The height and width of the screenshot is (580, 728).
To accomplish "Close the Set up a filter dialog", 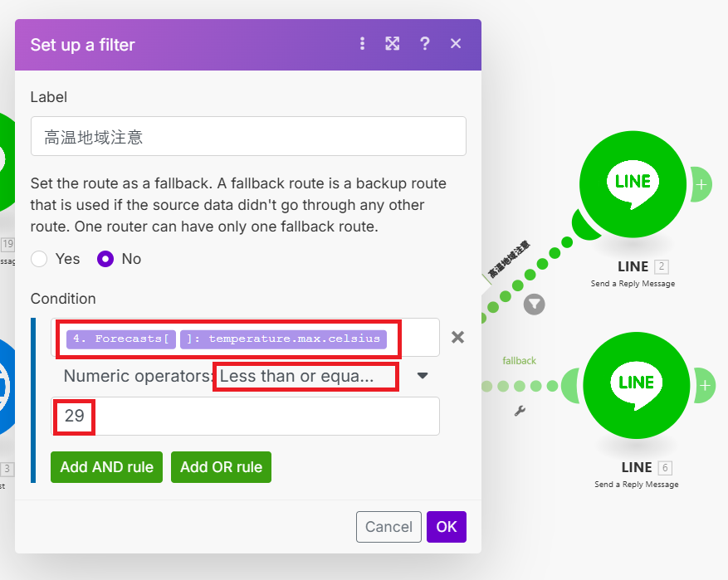I will [x=456, y=44].
